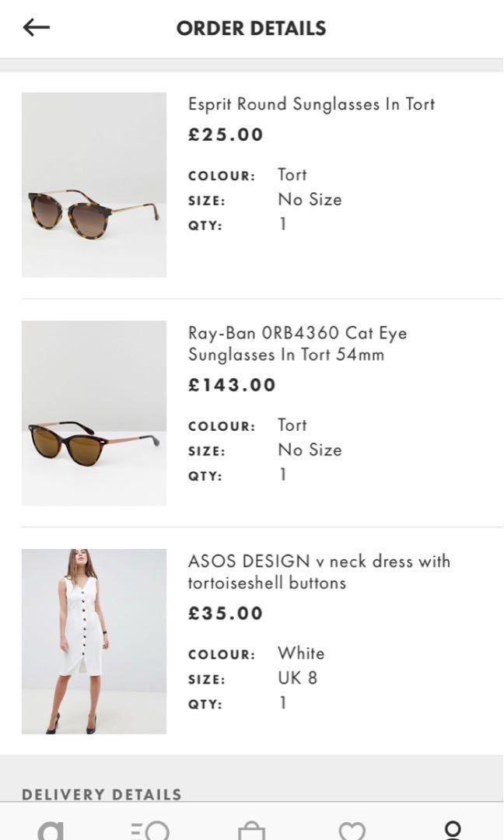Tap the £25.00 Esprit sunglasses price

point(226,135)
